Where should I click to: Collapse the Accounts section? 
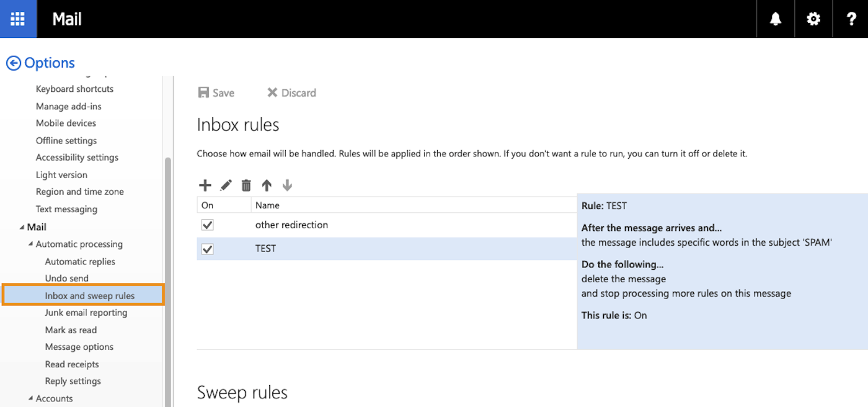pyautogui.click(x=31, y=398)
